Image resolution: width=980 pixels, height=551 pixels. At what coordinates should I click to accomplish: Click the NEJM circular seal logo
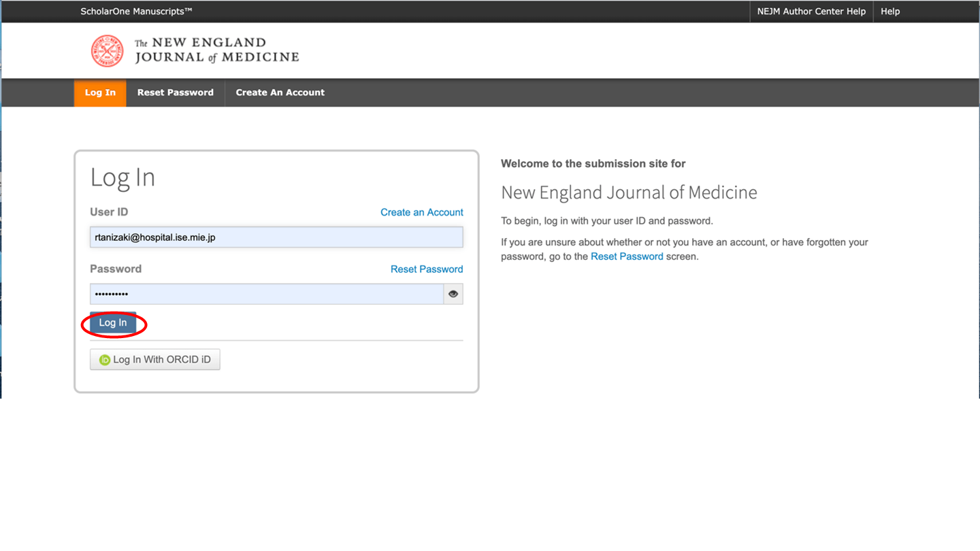pyautogui.click(x=108, y=51)
